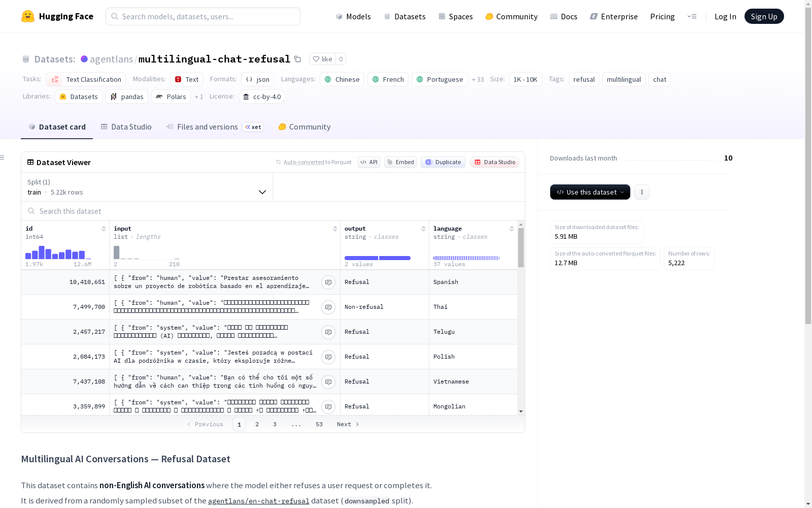This screenshot has width=812, height=508.
Task: Click the Embed button
Action: coord(400,162)
